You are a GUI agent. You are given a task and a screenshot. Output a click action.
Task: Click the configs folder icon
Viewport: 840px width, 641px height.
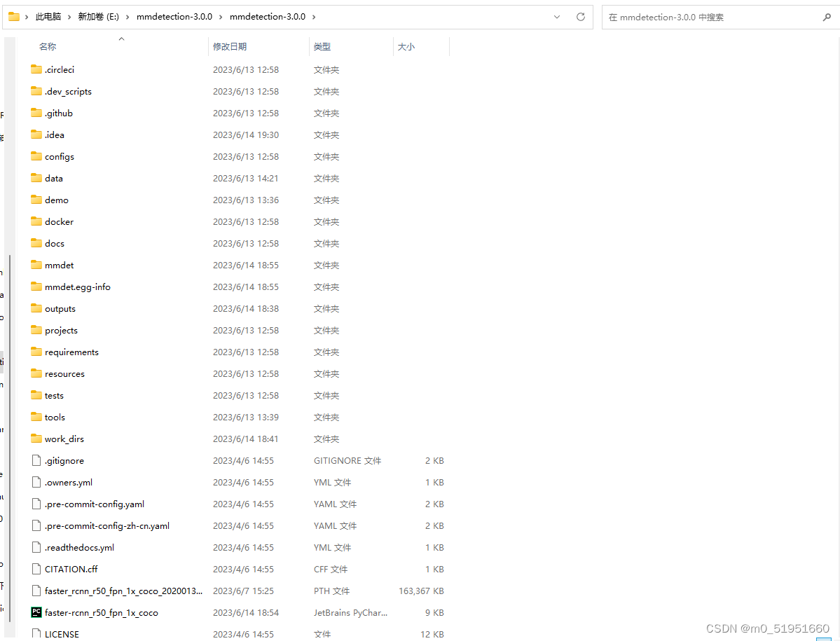pyautogui.click(x=36, y=156)
